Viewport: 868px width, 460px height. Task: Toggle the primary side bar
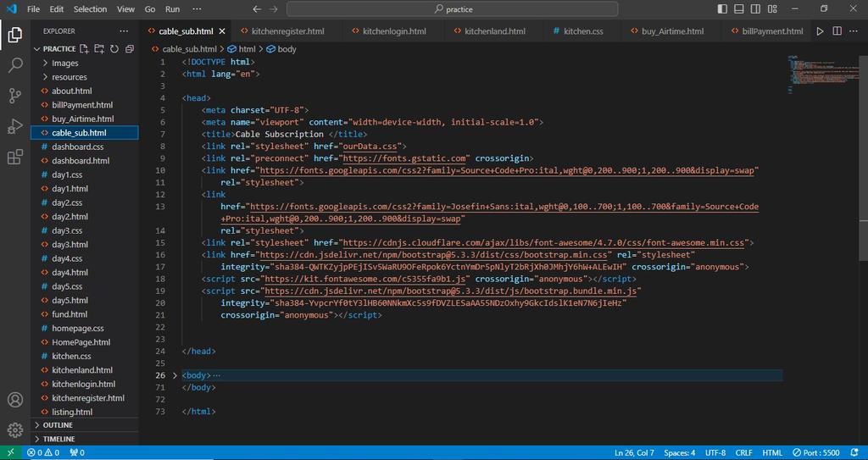tap(722, 8)
